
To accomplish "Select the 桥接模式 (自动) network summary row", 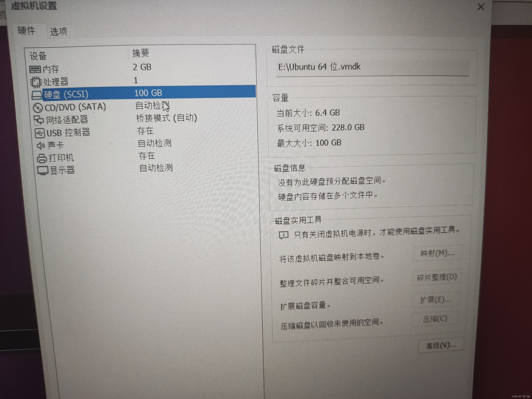I will (167, 118).
